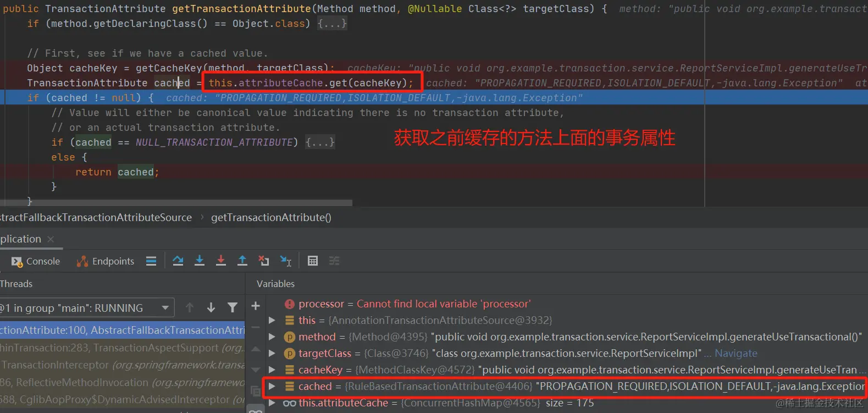This screenshot has height=413, width=868.
Task: Click the Remove Watch minus icon
Action: click(256, 327)
